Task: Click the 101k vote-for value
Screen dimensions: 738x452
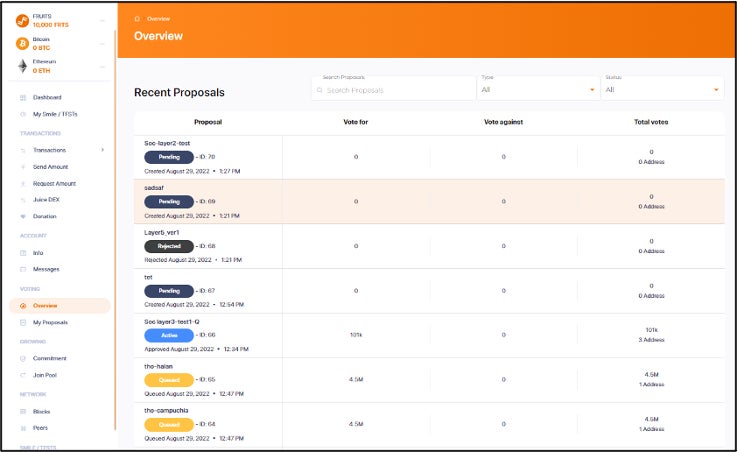Action: click(x=356, y=335)
